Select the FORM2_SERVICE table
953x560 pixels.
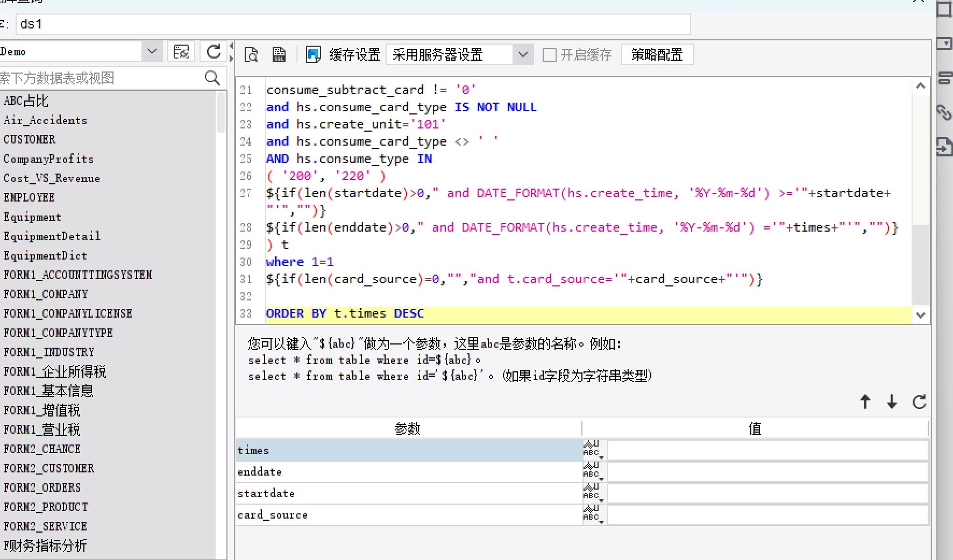[x=45, y=526]
